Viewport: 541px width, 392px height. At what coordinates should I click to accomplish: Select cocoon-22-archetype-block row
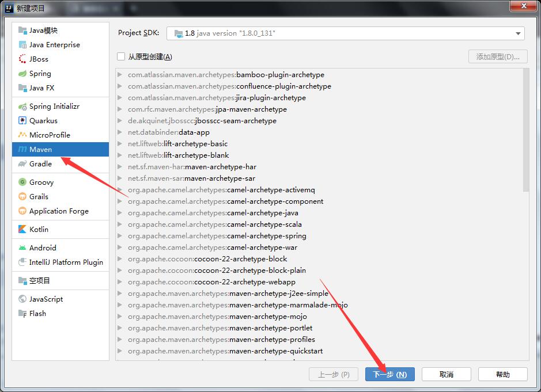point(319,259)
